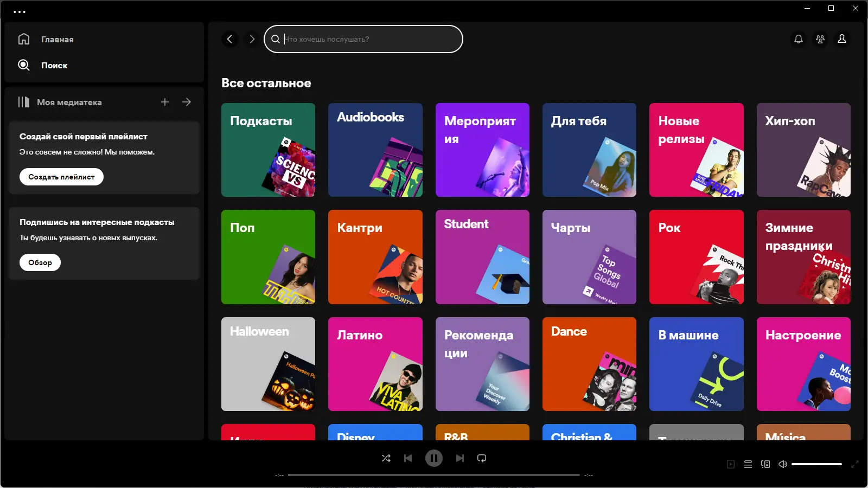Open friends activity icon

click(820, 39)
